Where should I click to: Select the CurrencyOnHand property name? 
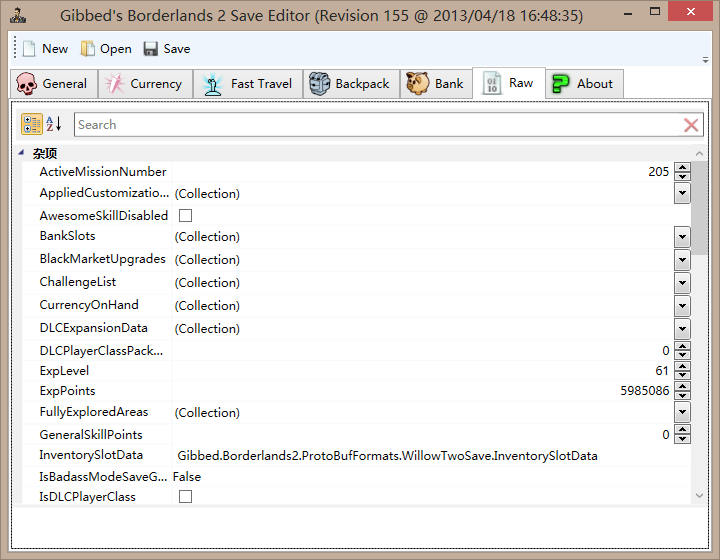[x=89, y=305]
